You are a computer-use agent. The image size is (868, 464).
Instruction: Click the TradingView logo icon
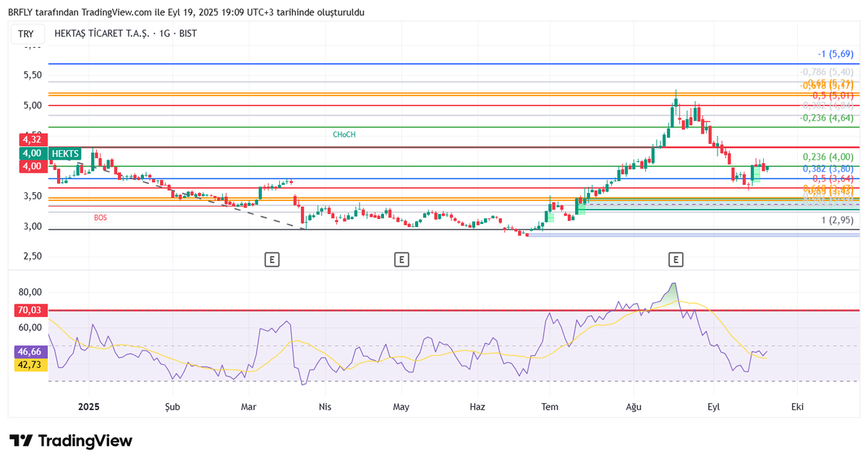[21, 441]
